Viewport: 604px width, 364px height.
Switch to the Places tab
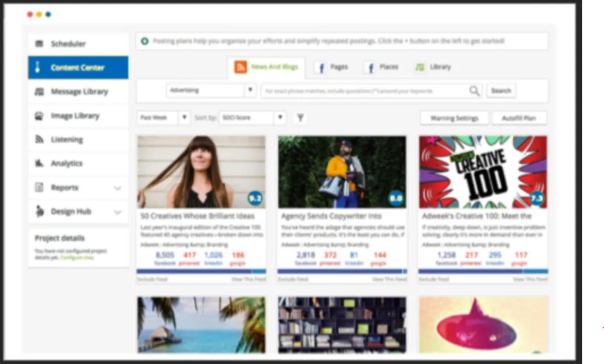point(382,67)
